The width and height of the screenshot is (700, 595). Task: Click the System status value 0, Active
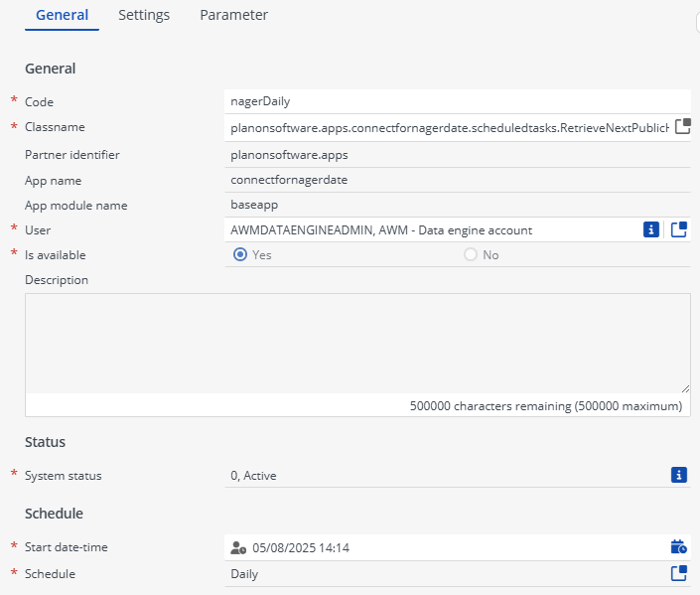coord(253,475)
